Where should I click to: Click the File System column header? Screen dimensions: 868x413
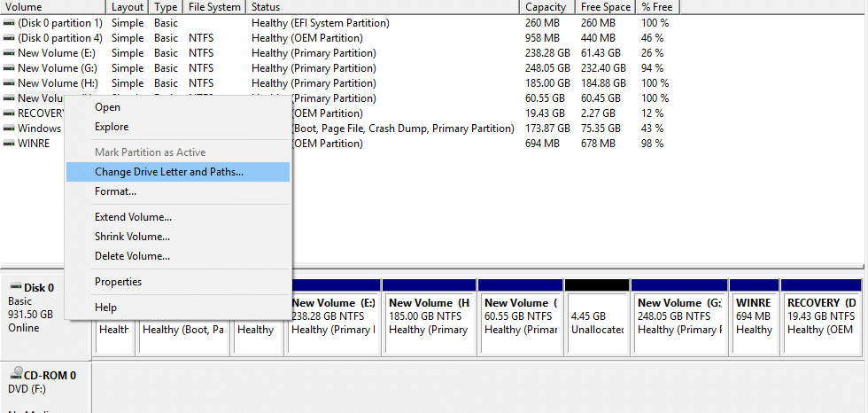click(214, 7)
